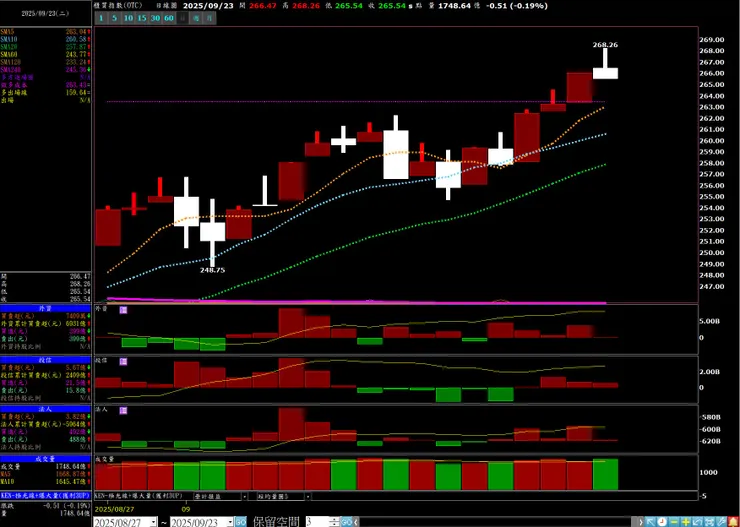Click the KEN strategy header in left panel
The image size is (740, 527).
point(46,496)
